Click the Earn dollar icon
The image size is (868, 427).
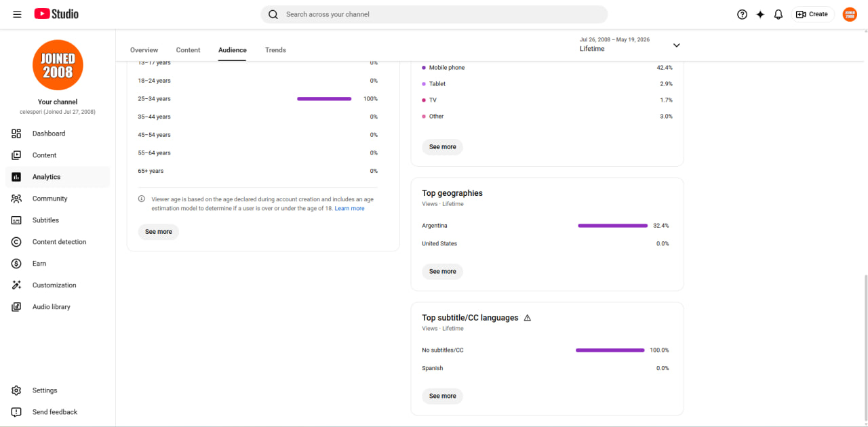tap(17, 264)
